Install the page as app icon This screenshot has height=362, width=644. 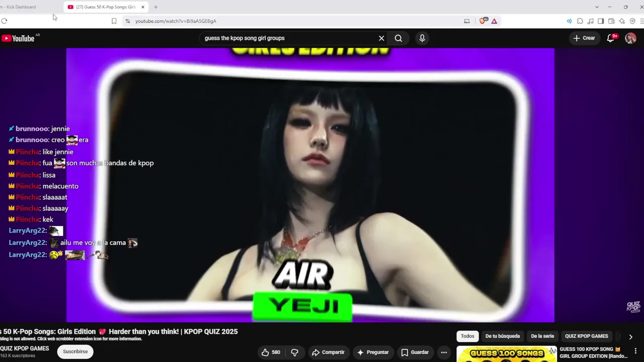coord(467,21)
